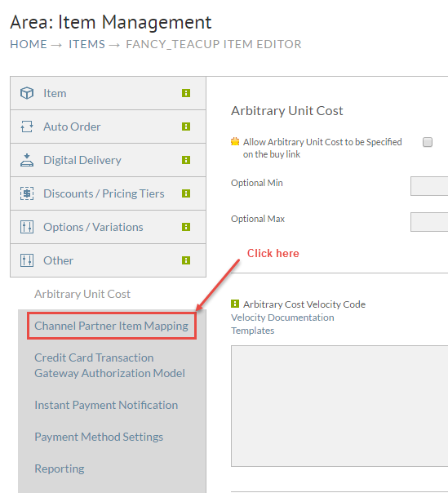Click the Auto Order cycle icon

(27, 127)
